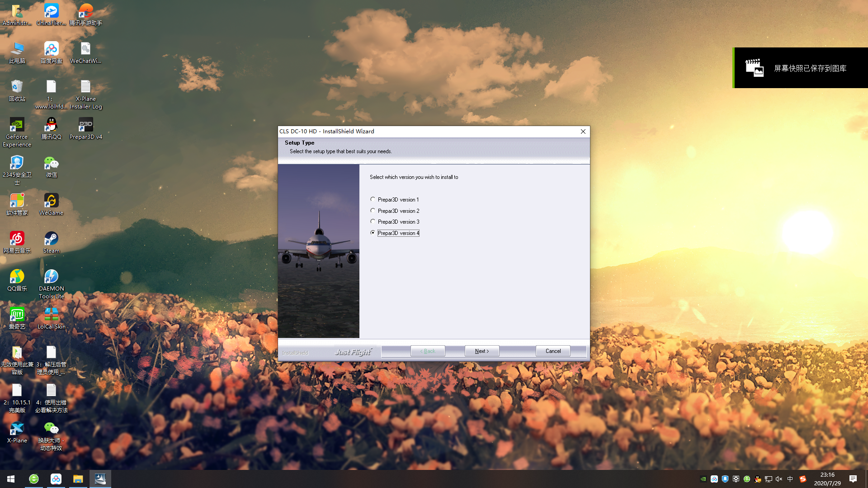Image resolution: width=868 pixels, height=488 pixels.
Task: Click the Cancel button in wizard
Action: [x=553, y=351]
